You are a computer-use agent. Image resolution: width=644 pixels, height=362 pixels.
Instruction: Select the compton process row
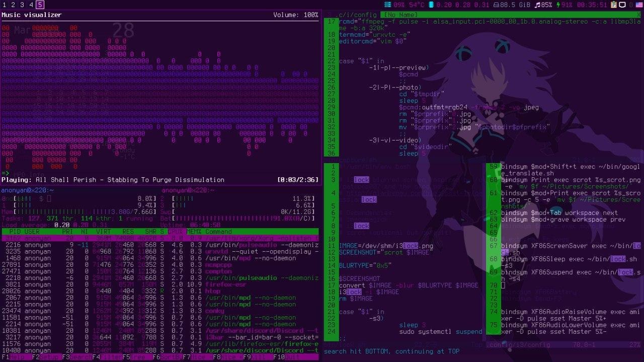click(x=159, y=271)
